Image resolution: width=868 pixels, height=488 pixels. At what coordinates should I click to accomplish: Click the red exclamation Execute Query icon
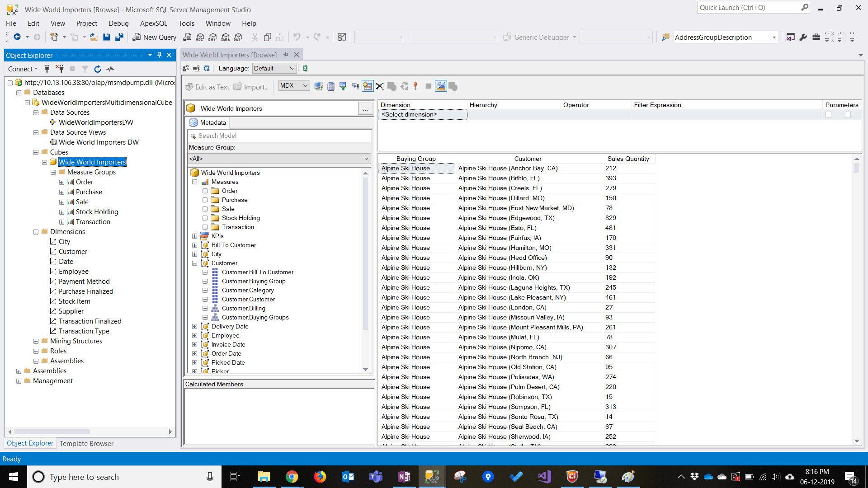point(415,86)
